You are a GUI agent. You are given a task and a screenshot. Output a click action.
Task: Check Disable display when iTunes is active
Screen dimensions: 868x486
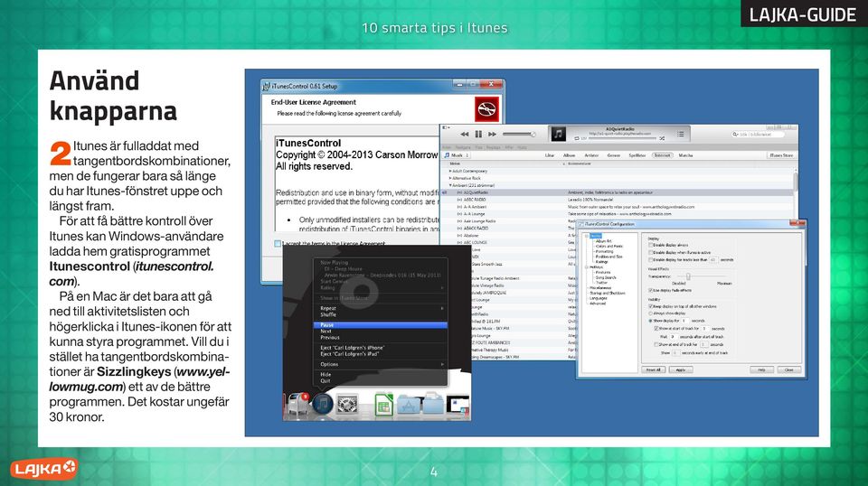651,252
